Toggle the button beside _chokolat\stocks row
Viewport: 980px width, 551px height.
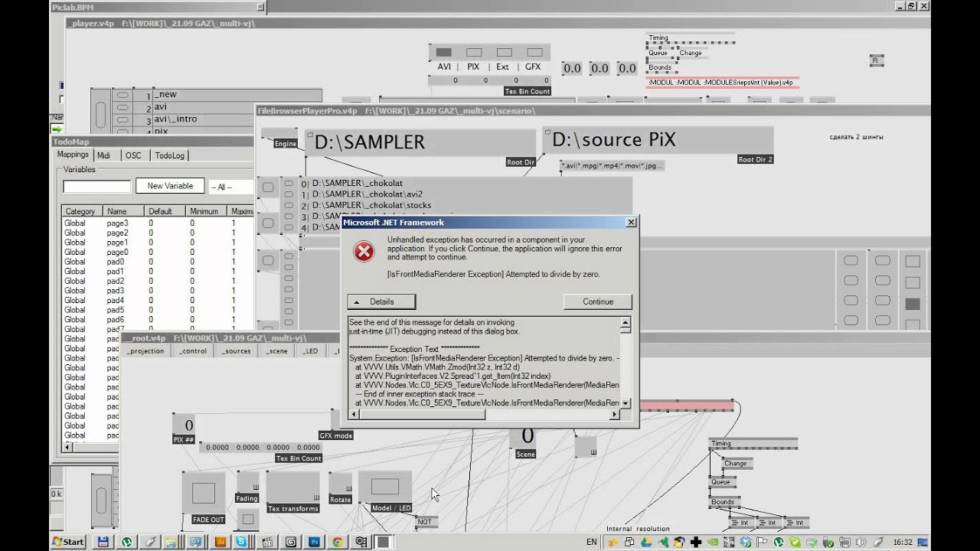pos(289,205)
